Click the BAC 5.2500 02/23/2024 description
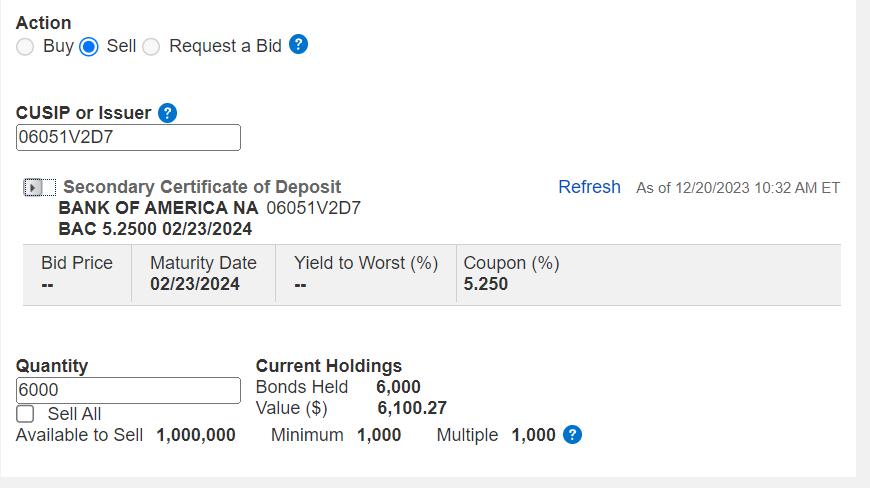870x488 pixels. click(x=155, y=229)
